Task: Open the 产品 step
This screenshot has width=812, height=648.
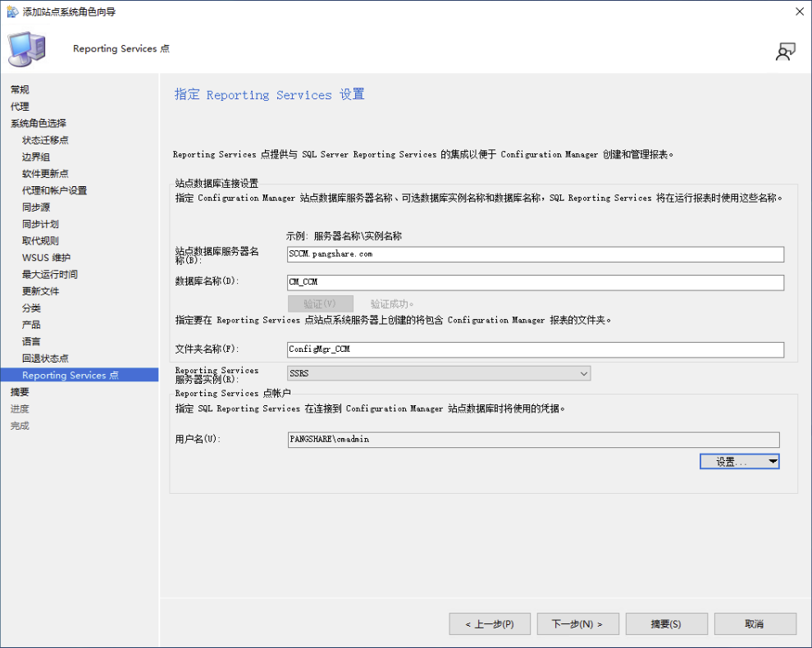Action: (32, 325)
